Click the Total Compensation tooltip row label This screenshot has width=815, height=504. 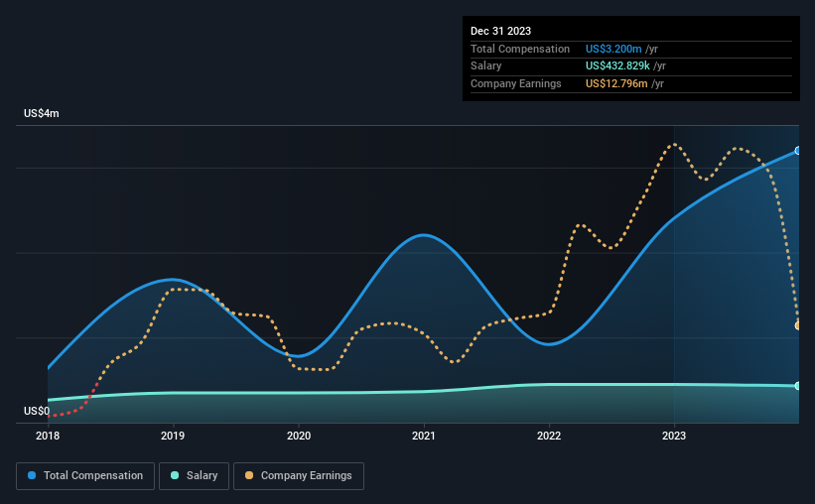520,49
